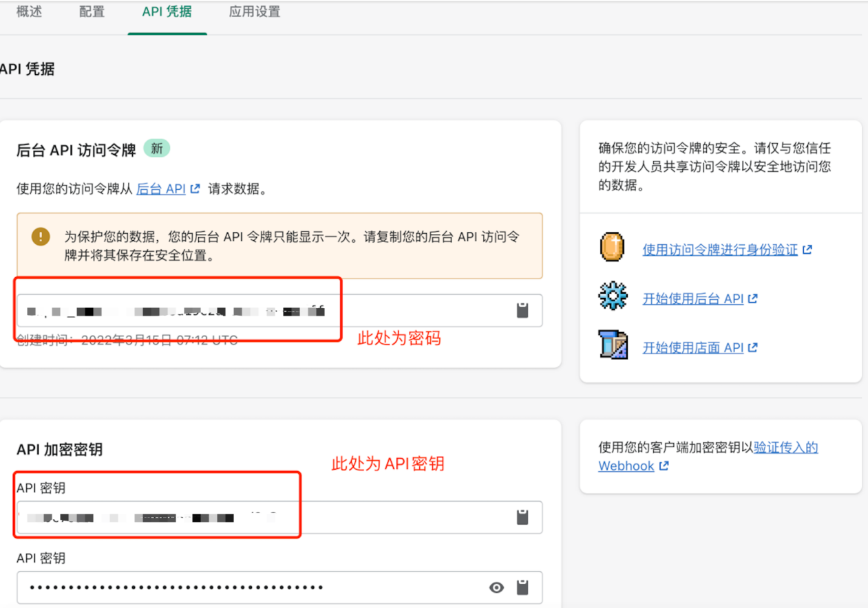Copy the hidden API 密钥 at the bottom
Viewport: 868px width, 608px height.
[x=522, y=587]
